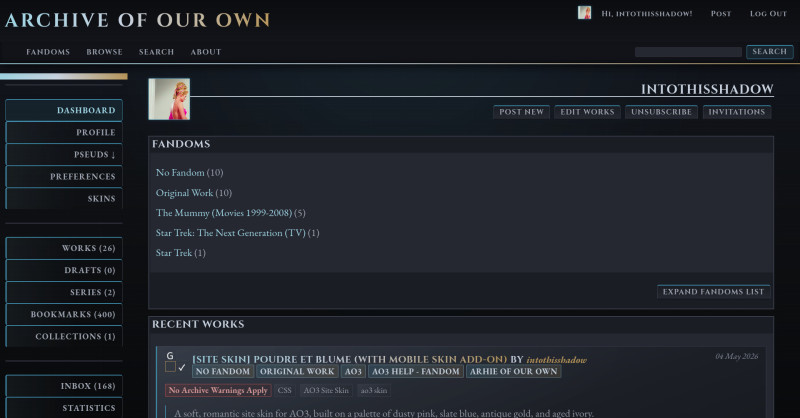Open the large profile picture thumbnail

pos(169,99)
